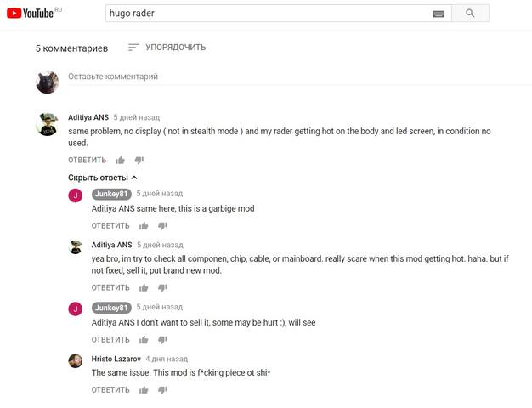Click the hugo rader search field

[268, 14]
